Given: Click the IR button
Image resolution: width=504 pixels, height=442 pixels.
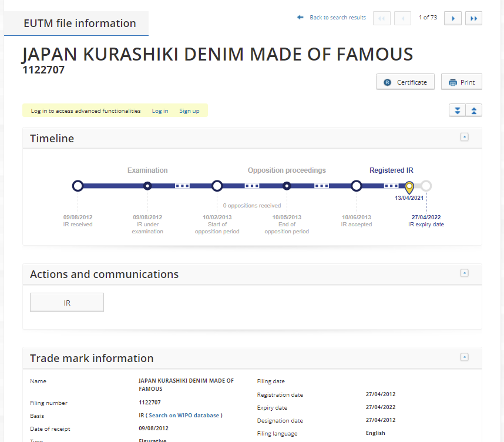Looking at the screenshot, I should (x=67, y=303).
